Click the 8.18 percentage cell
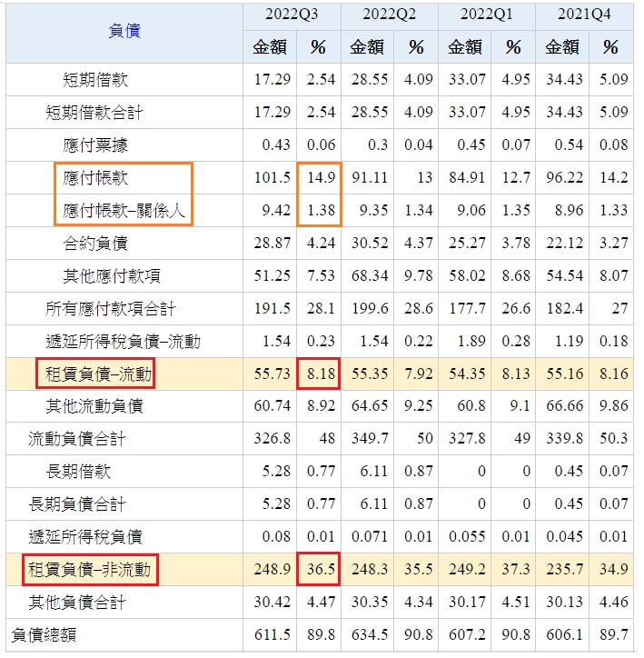644x658 pixels. click(321, 374)
